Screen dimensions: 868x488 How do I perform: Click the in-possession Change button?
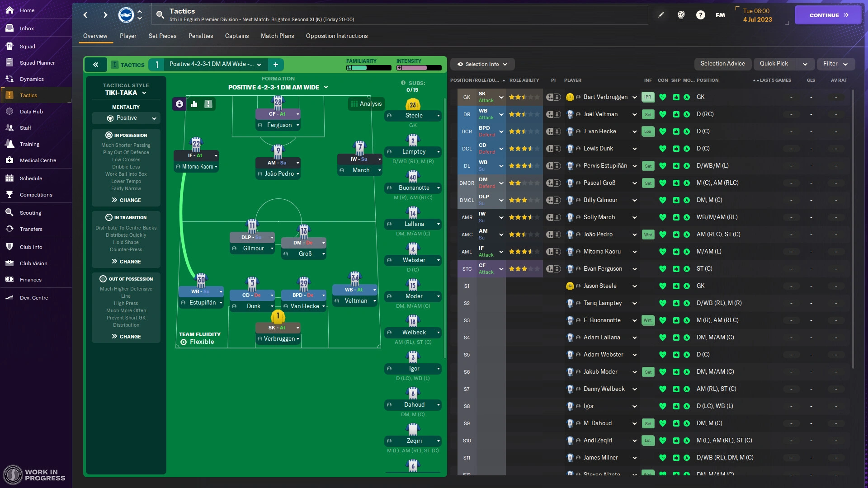pyautogui.click(x=126, y=200)
